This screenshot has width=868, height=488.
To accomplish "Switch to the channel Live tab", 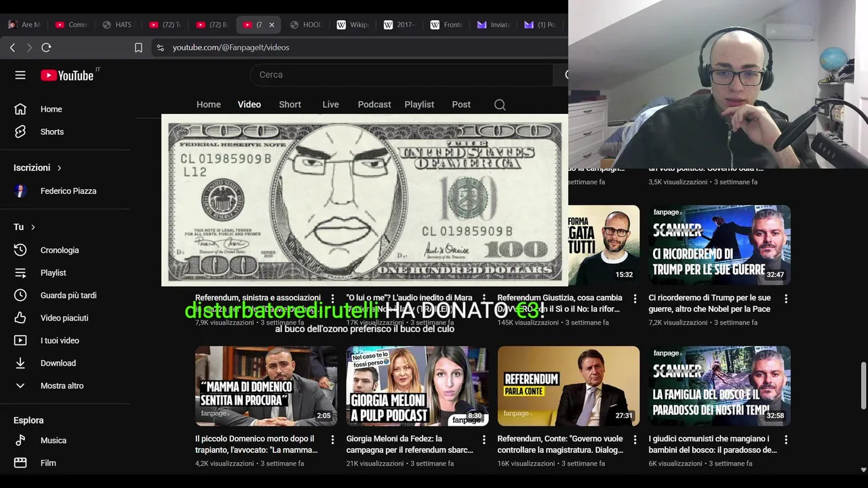I will pyautogui.click(x=330, y=104).
